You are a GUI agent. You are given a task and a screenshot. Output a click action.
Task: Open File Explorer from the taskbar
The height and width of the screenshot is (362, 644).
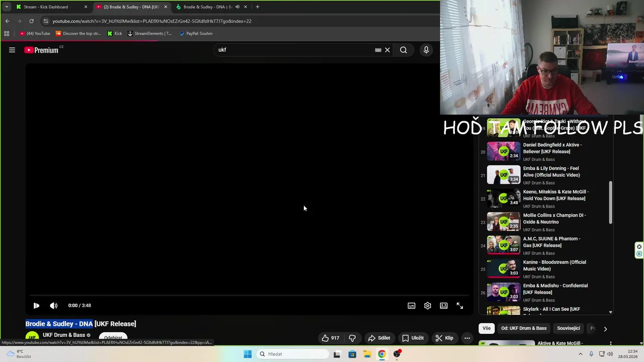[367, 354]
